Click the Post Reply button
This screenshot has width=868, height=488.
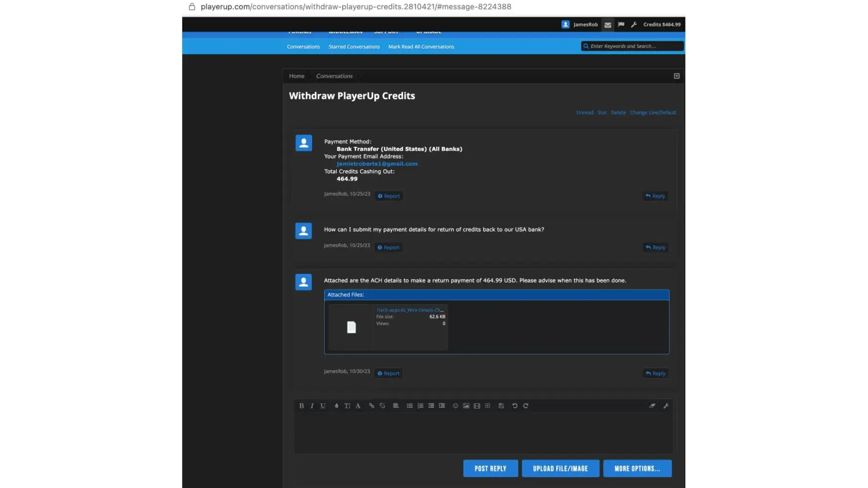(490, 468)
